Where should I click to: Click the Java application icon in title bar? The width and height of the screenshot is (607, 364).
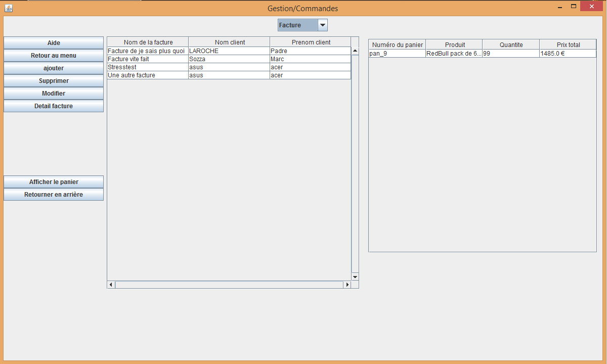[x=8, y=8]
